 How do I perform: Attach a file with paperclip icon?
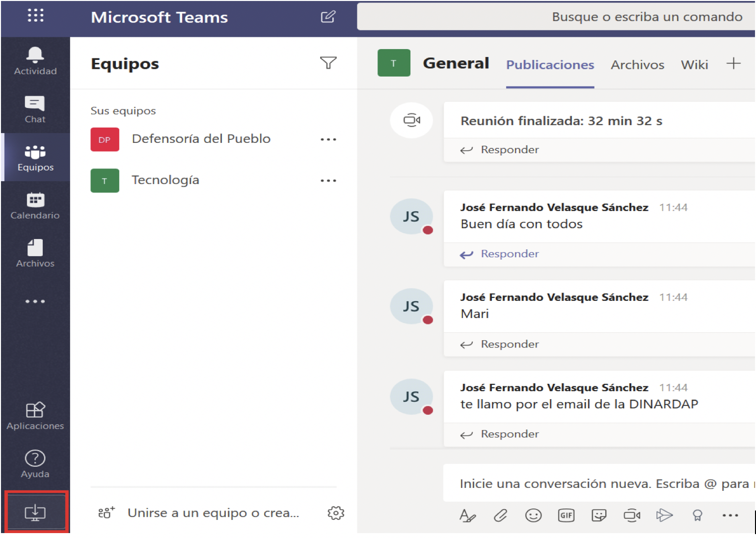(x=500, y=515)
